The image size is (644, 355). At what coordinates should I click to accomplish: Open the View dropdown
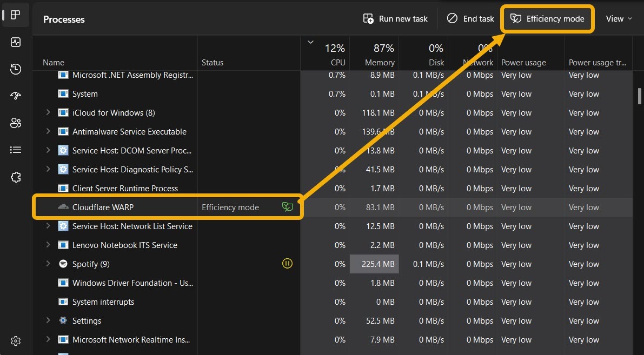(619, 18)
